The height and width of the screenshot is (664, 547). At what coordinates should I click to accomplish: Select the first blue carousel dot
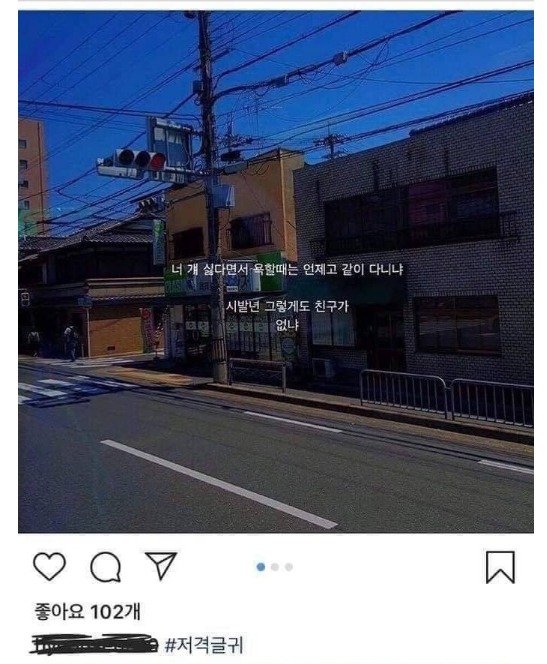pyautogui.click(x=261, y=567)
